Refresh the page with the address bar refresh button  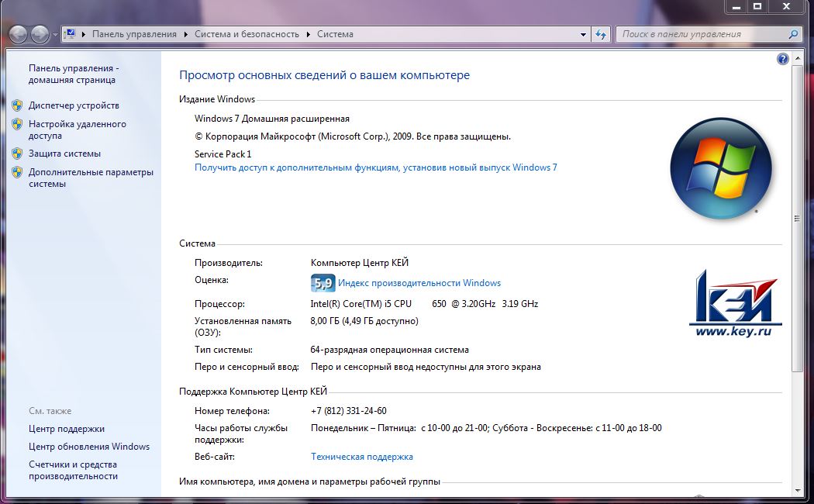601,34
